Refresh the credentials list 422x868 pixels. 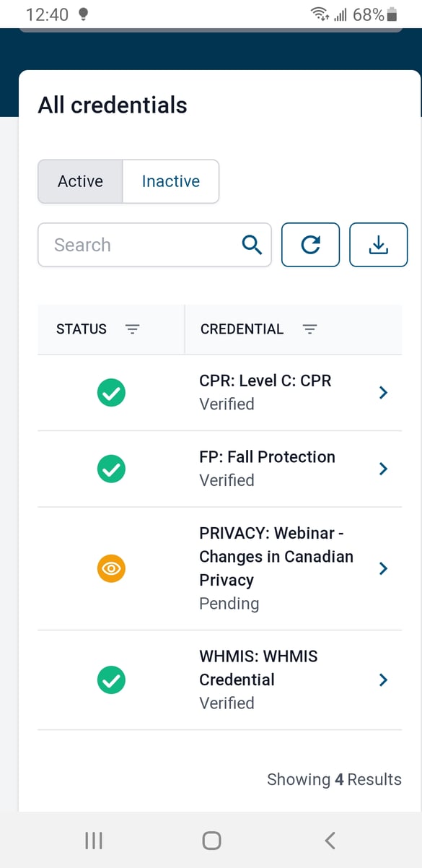pos(310,245)
